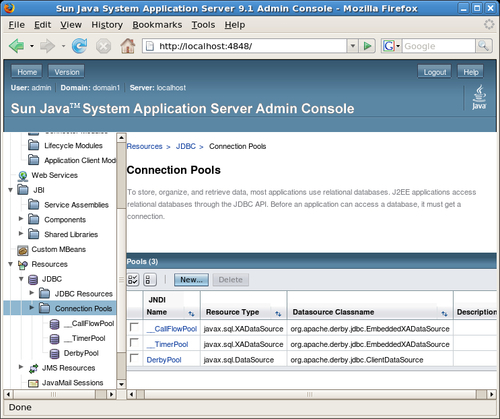Toggle the Connection Pools tree expander
Screen dimensions: 500x419
(31, 307)
